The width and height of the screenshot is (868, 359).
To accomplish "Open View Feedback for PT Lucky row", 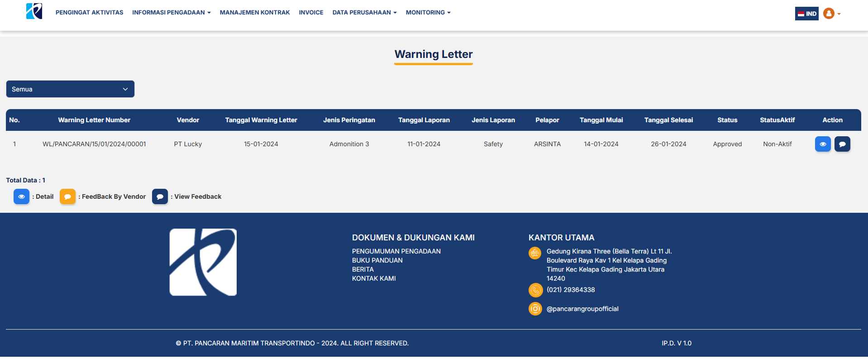I will coord(842,144).
